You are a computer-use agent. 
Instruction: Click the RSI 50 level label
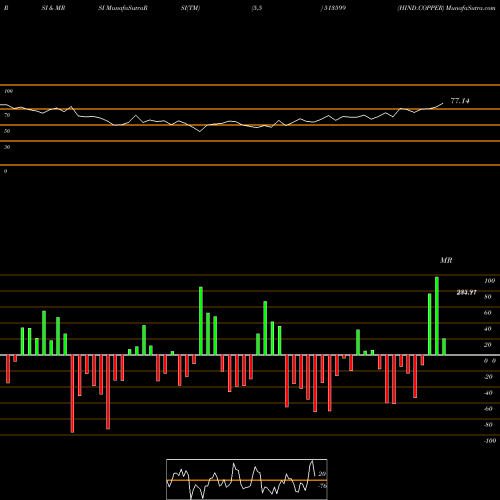pyautogui.click(x=7, y=131)
